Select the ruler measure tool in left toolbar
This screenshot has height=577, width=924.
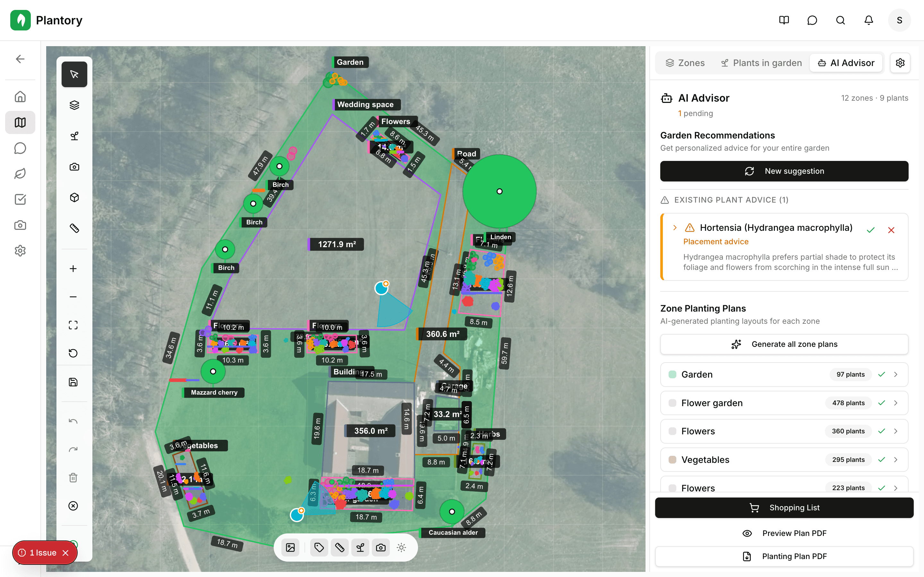pos(74,228)
